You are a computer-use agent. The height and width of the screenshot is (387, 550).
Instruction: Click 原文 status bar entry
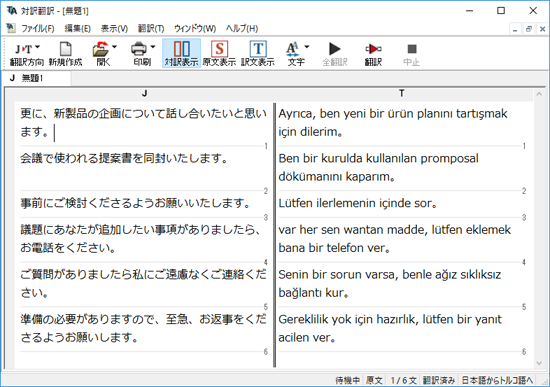374,380
